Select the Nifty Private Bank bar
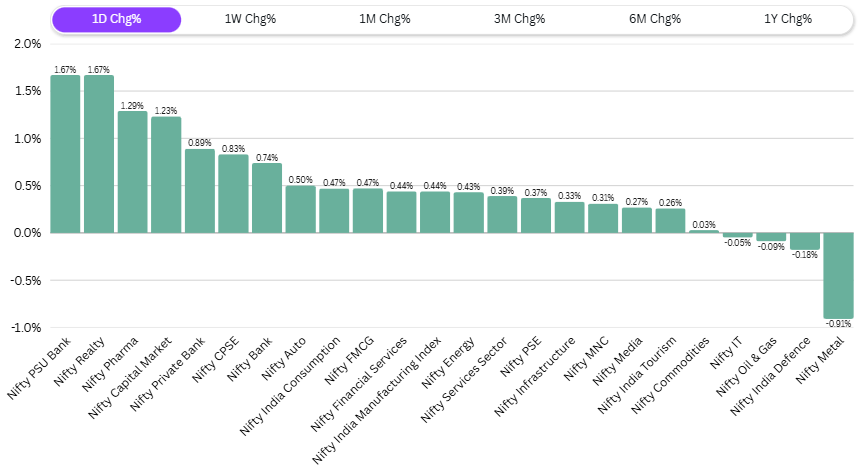This screenshot has height=472, width=863. (x=200, y=191)
